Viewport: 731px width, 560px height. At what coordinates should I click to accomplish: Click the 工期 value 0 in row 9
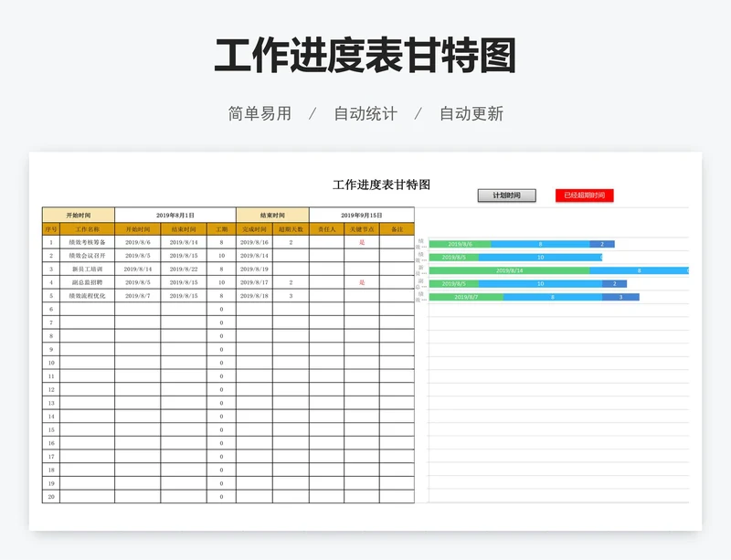(x=221, y=349)
